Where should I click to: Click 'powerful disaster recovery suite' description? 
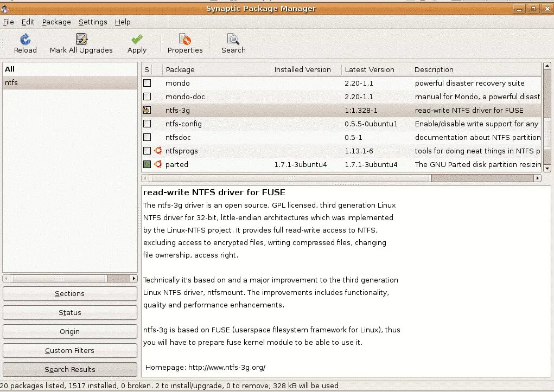(x=469, y=83)
